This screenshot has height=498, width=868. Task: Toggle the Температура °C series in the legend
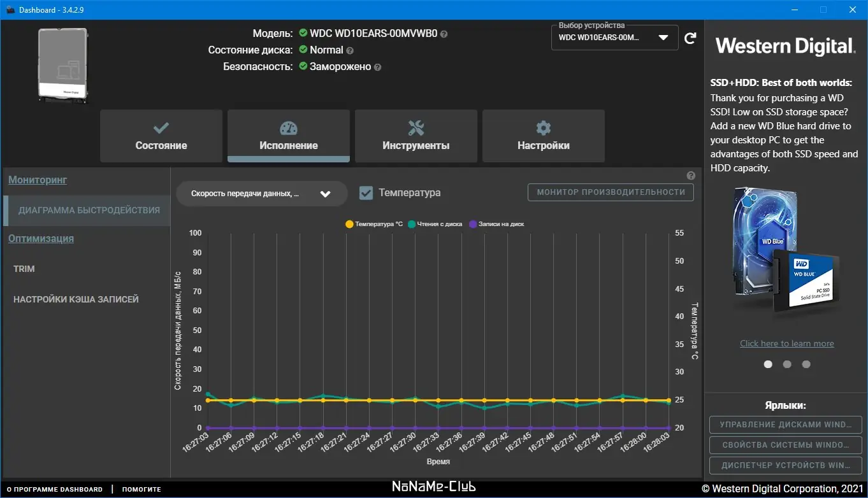click(x=374, y=224)
